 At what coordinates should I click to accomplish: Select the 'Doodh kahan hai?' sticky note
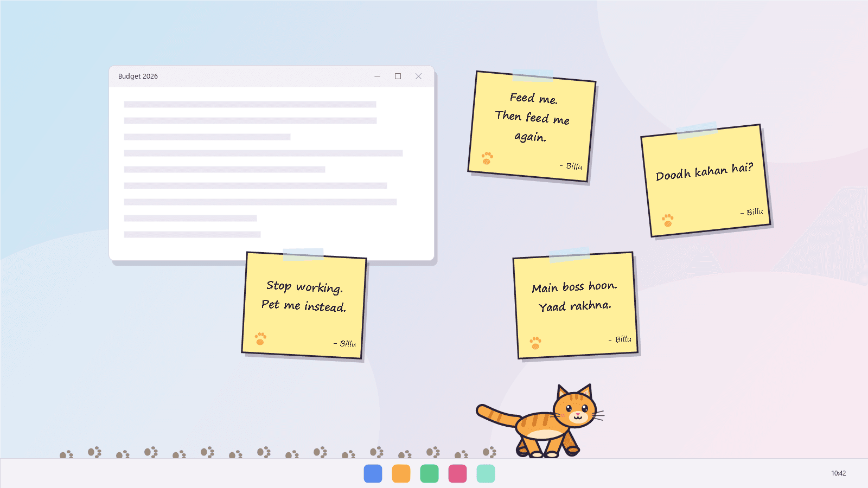click(705, 181)
